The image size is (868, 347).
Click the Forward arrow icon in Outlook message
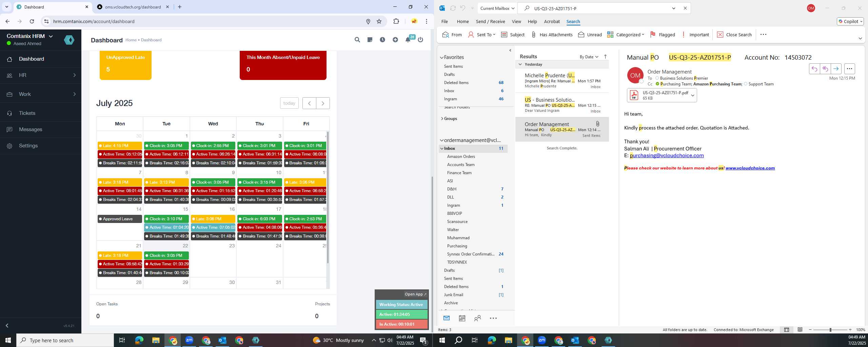[x=836, y=69]
